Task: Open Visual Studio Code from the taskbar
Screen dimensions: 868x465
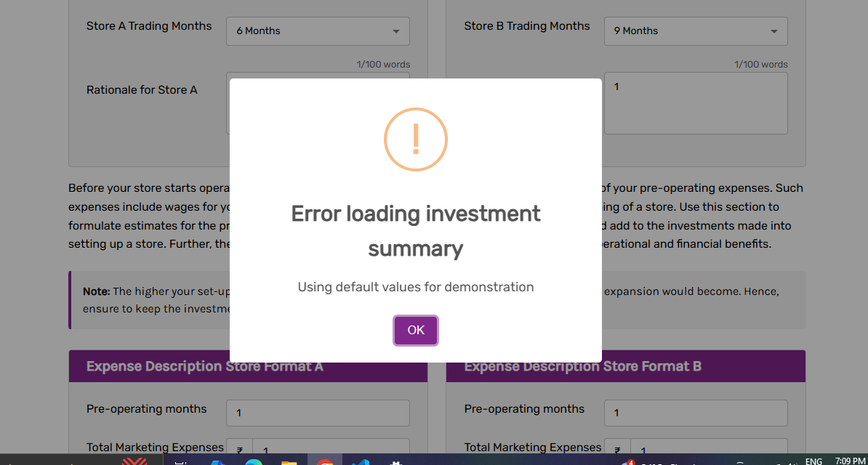Action: tap(361, 461)
